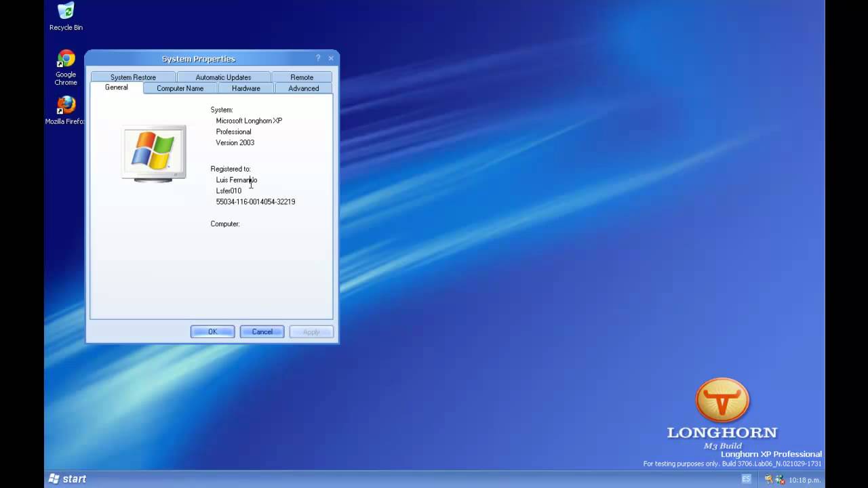
Task: Switch to the Computer Name tab
Action: [x=180, y=88]
